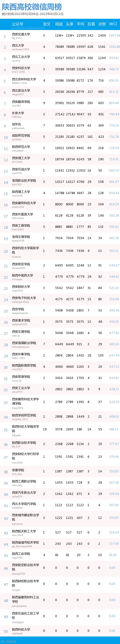Select 西安美术学院 account name
120x644 pixels.
[x=21, y=320]
